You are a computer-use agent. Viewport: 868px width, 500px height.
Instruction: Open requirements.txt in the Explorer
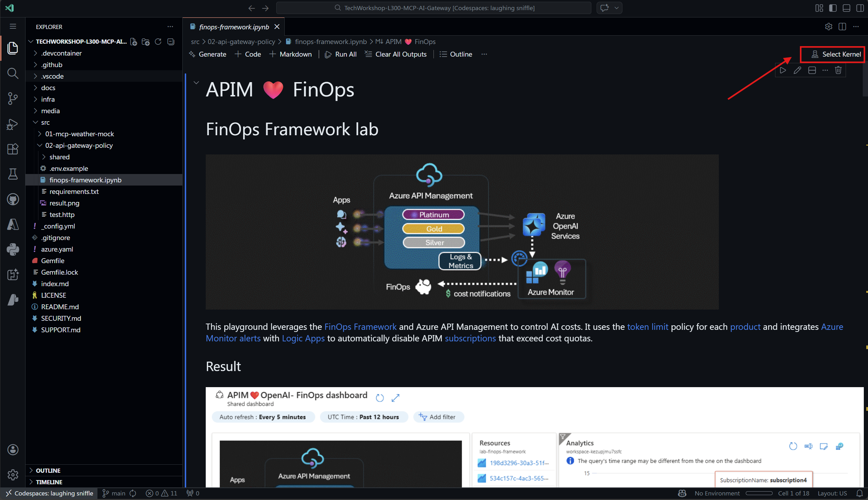[x=74, y=191]
